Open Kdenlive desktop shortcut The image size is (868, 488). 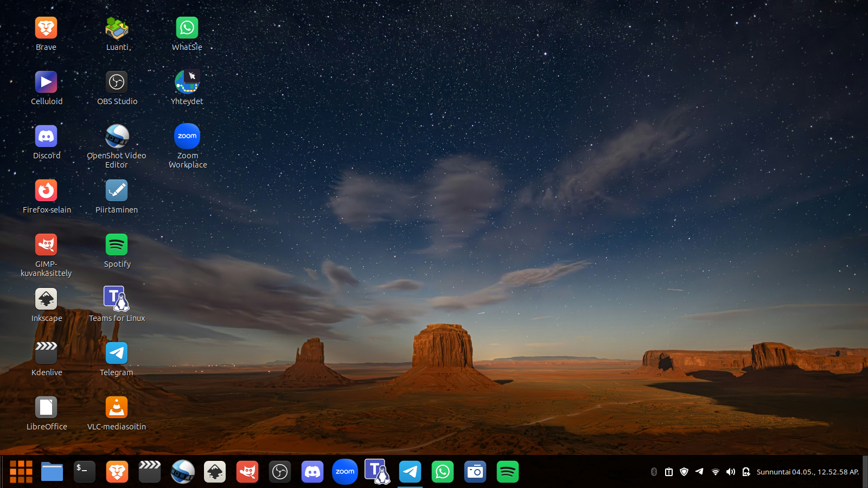(46, 352)
